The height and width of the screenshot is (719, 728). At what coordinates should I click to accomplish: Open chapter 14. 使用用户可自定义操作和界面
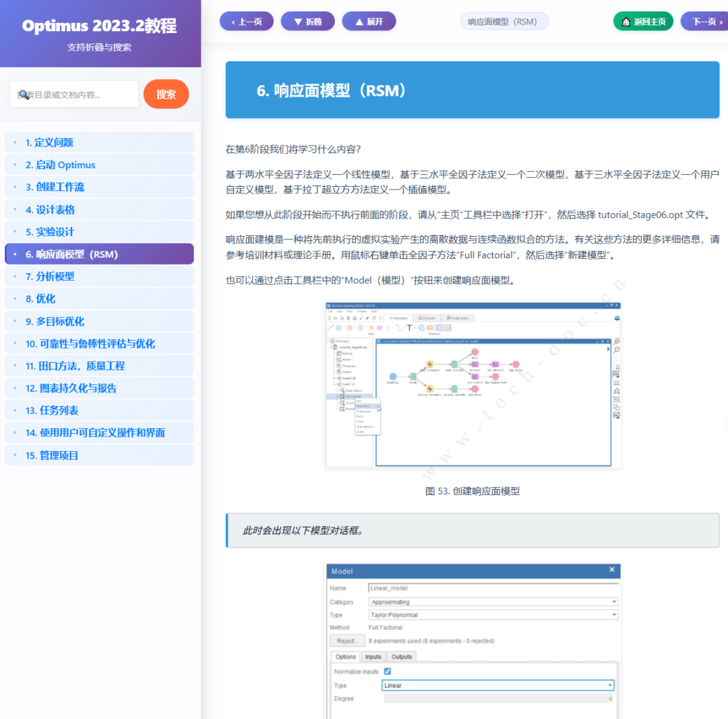coord(99,432)
